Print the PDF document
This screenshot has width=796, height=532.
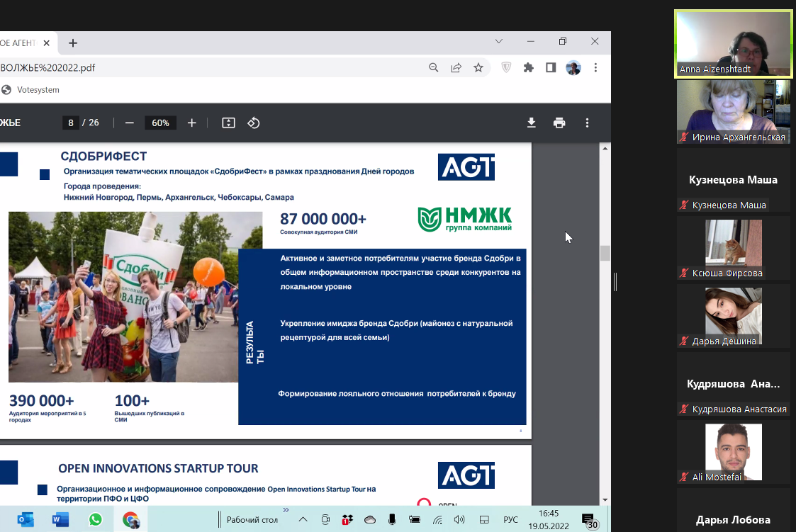(559, 123)
